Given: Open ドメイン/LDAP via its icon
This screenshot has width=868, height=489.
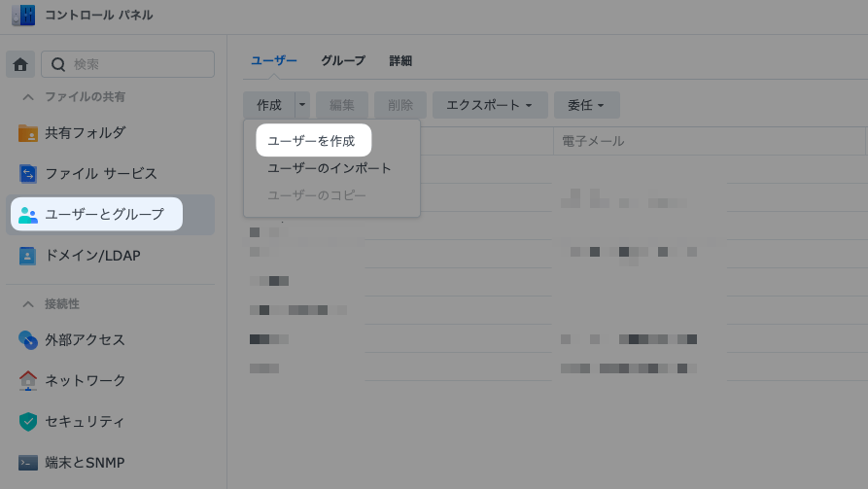Looking at the screenshot, I should pyautogui.click(x=28, y=256).
